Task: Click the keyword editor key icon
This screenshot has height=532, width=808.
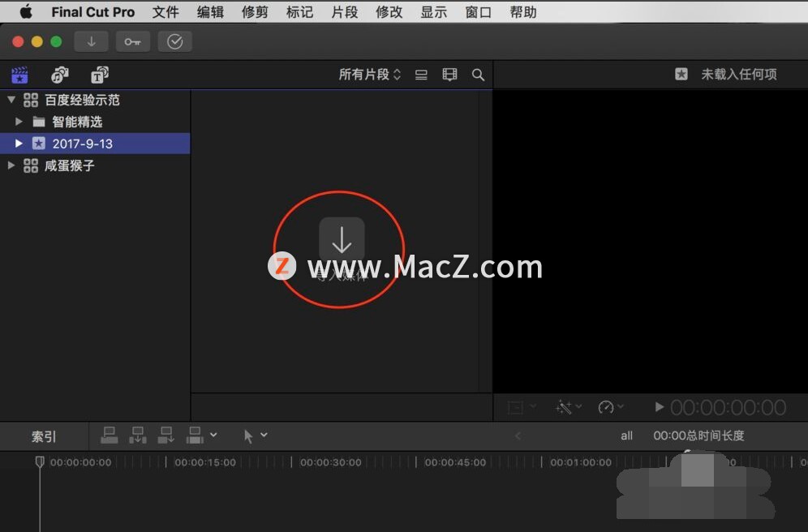Action: point(133,41)
